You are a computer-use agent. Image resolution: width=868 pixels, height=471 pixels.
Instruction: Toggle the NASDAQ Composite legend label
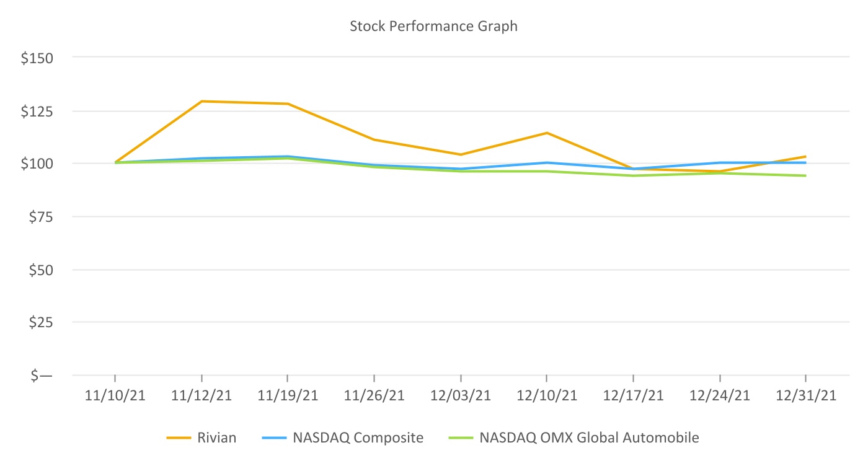click(x=358, y=438)
